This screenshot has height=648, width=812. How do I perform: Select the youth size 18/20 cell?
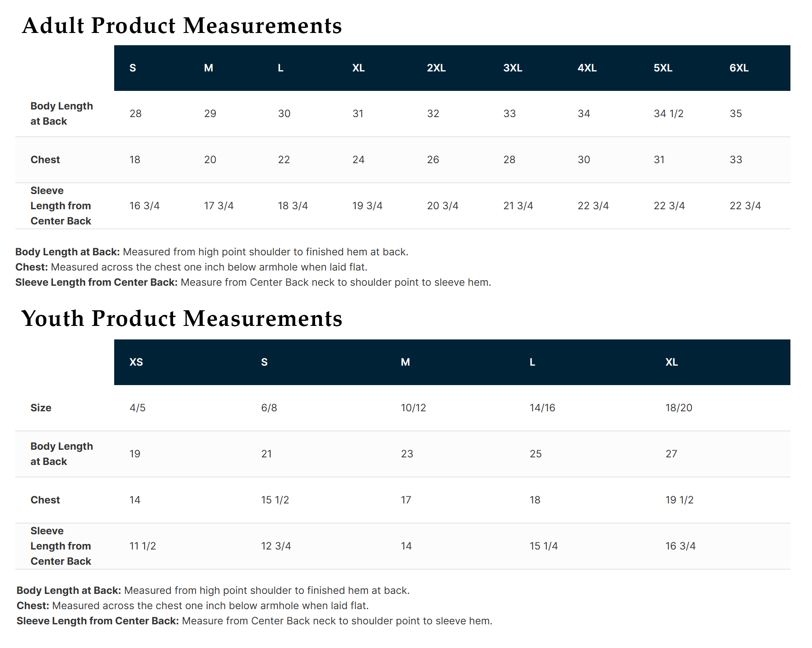coord(679,408)
